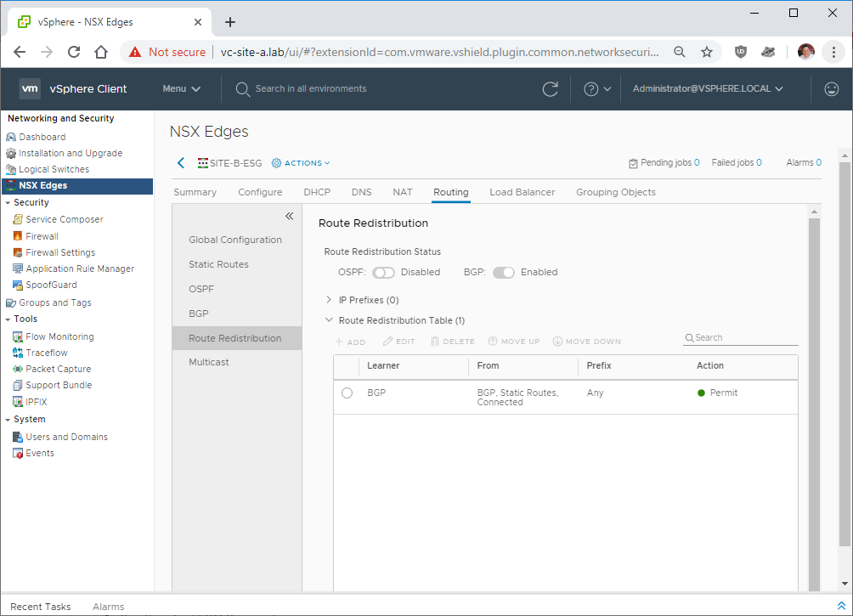Open the Actions dropdown for SITE-B-ESG

point(301,162)
